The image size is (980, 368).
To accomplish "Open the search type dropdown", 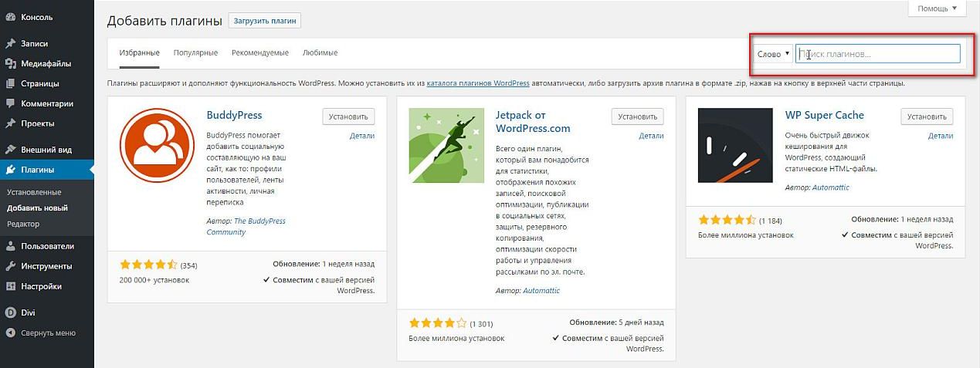I will [x=773, y=54].
